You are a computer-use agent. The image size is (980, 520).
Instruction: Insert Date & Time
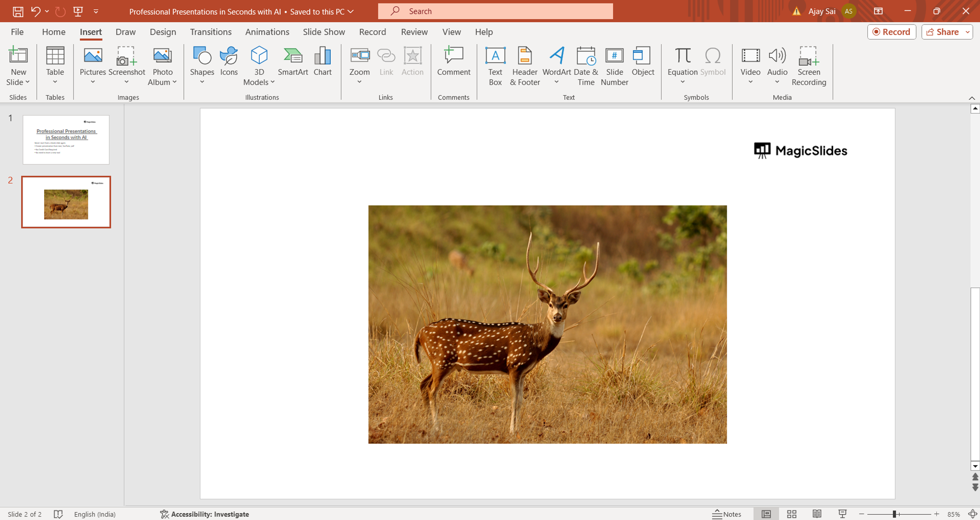[586, 66]
